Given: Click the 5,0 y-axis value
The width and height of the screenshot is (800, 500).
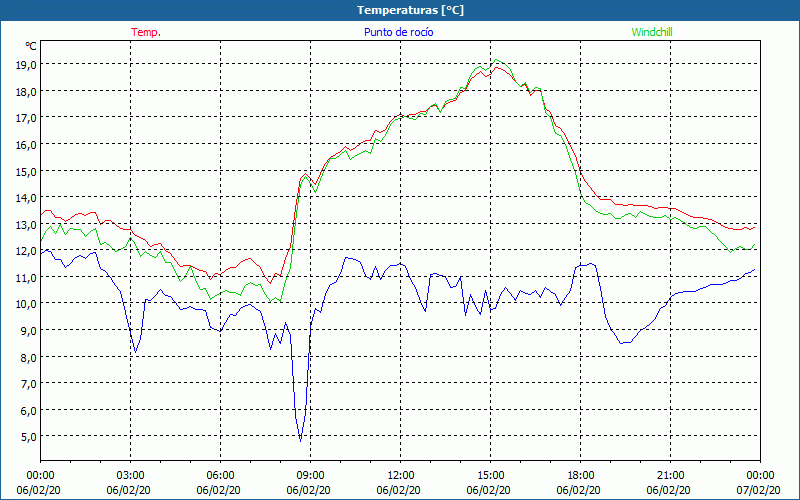Looking at the screenshot, I should click(x=29, y=437).
